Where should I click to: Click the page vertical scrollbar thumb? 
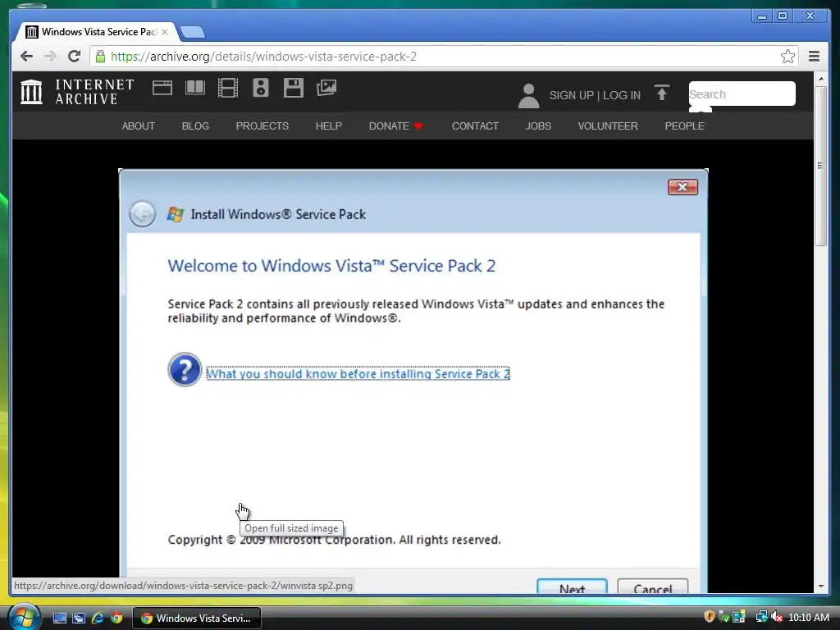click(x=820, y=166)
